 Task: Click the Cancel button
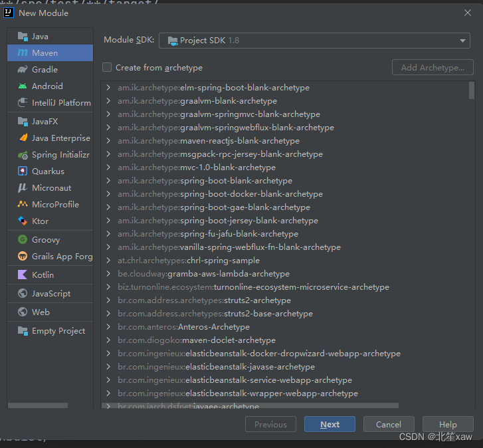[x=389, y=424]
